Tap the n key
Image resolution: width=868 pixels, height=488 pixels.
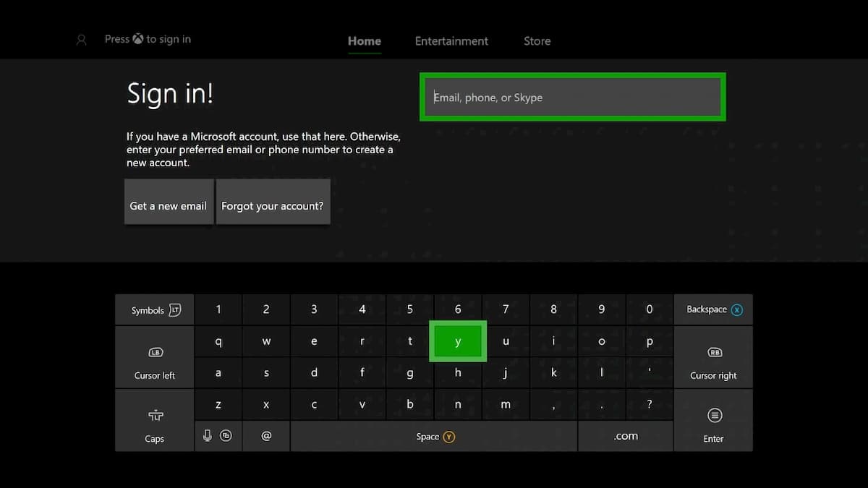(458, 405)
